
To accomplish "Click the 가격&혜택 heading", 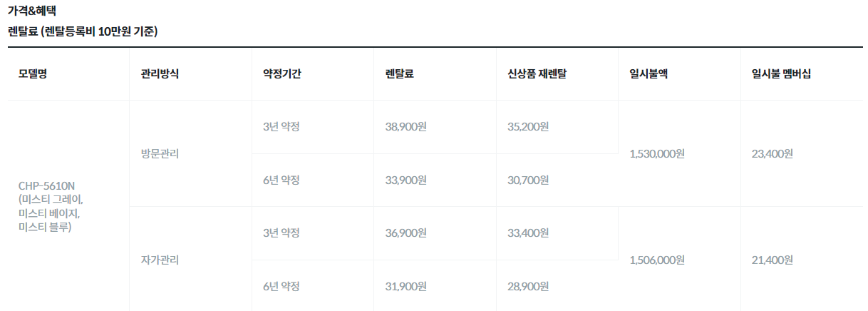I will pyautogui.click(x=32, y=11).
